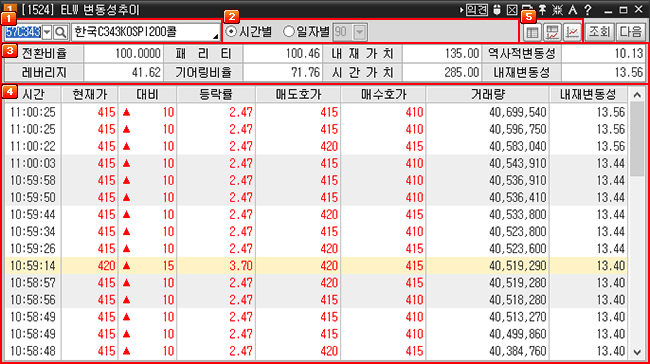This screenshot has width=650, height=364.
Task: Expand the stock code history dropdown
Action: click(x=47, y=32)
